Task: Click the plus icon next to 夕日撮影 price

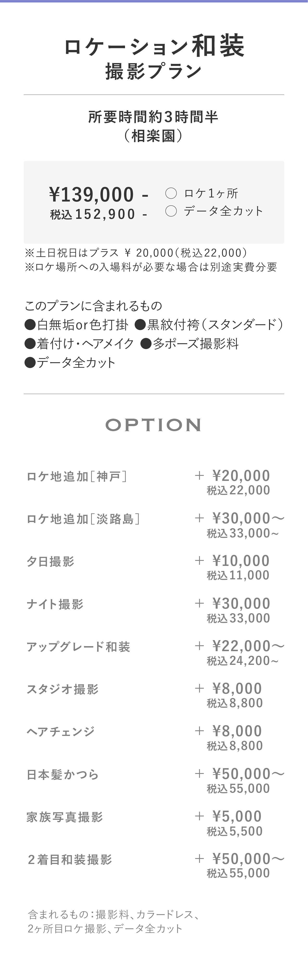Action: click(199, 560)
